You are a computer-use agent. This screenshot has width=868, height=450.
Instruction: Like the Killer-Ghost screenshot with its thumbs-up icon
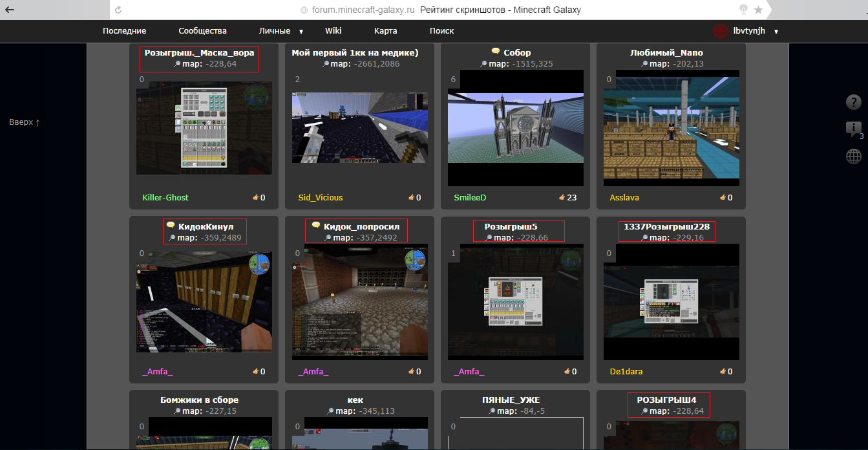255,197
